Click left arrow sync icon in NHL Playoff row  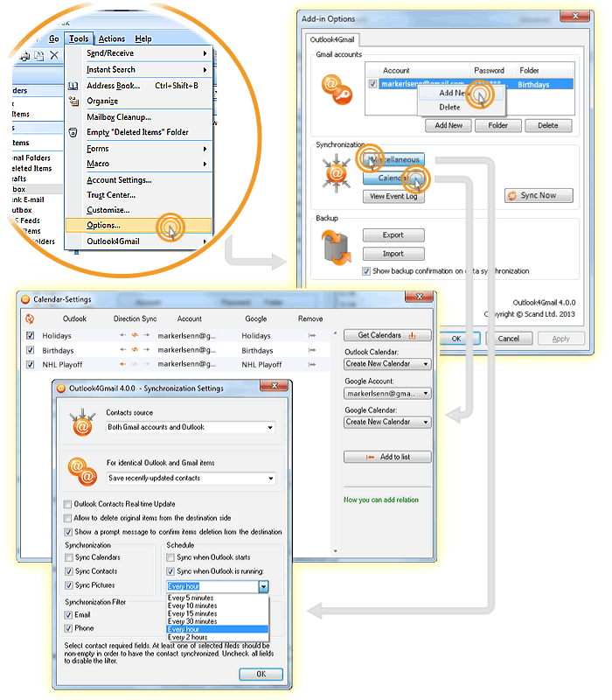tap(122, 364)
